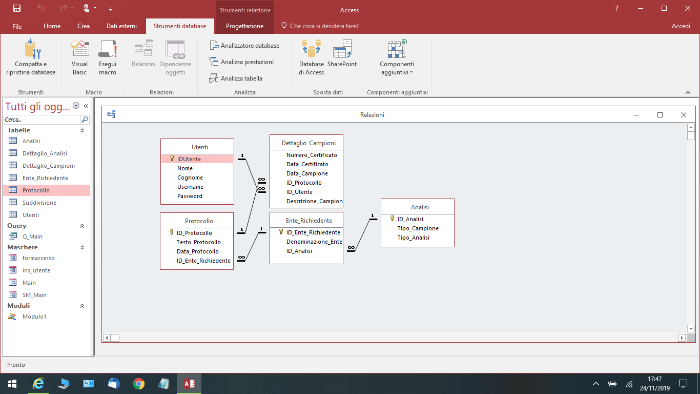Collapse the Maschere group
The image size is (700, 394).
click(x=82, y=247)
